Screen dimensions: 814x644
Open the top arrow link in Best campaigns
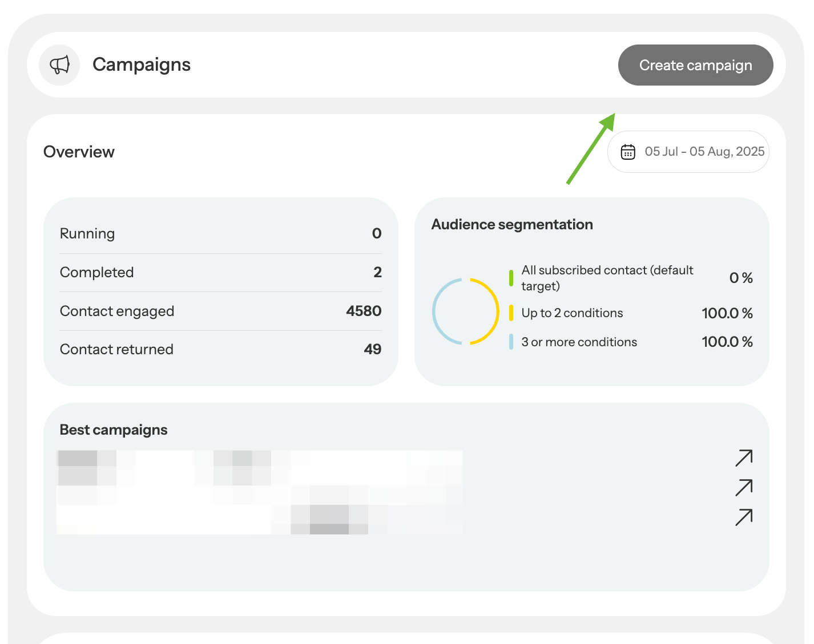744,458
